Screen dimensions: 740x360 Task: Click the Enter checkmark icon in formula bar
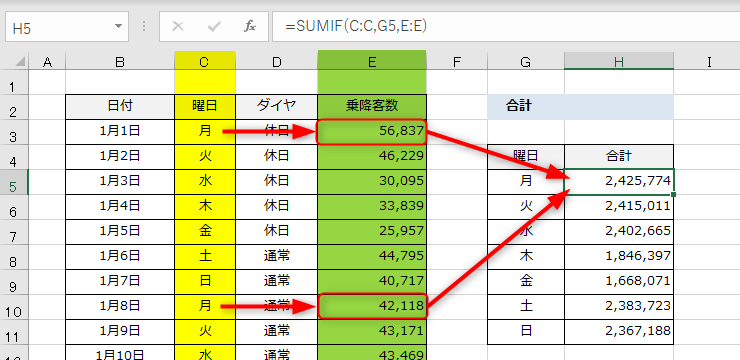[214, 27]
